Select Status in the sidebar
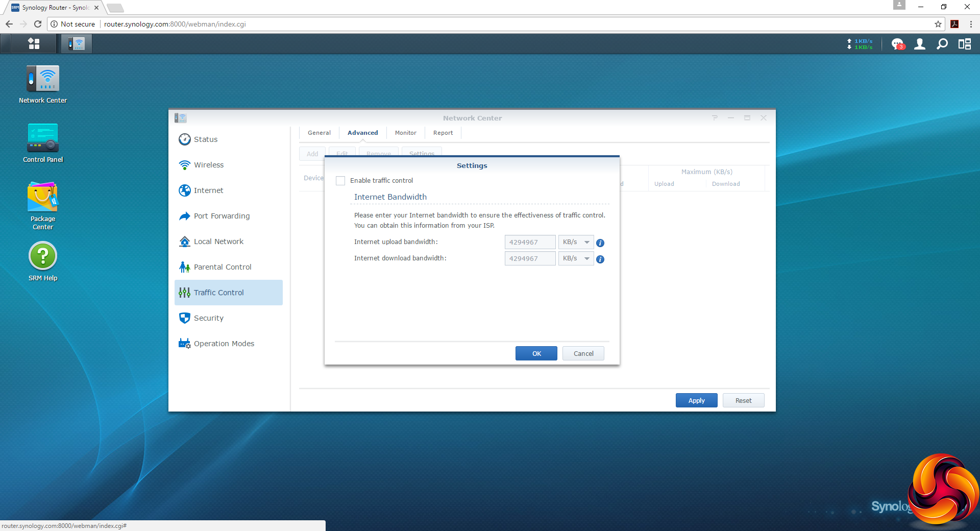The width and height of the screenshot is (980, 531). tap(229, 139)
